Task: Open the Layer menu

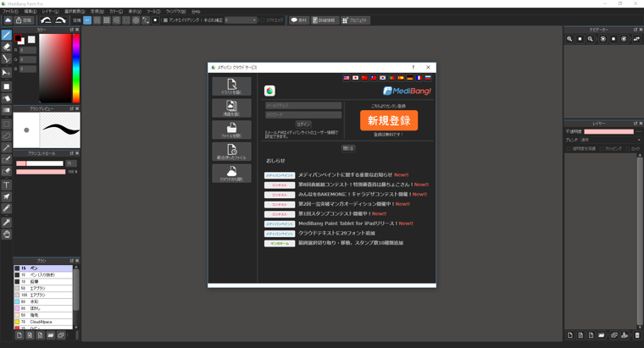Action: click(x=50, y=12)
